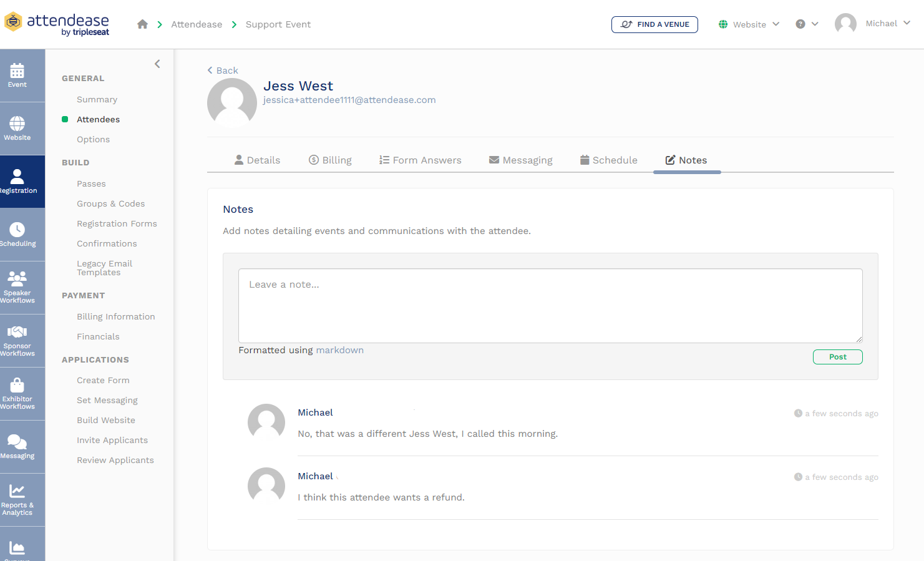Open Passes under Build
The width and height of the screenshot is (924, 561).
pos(91,183)
